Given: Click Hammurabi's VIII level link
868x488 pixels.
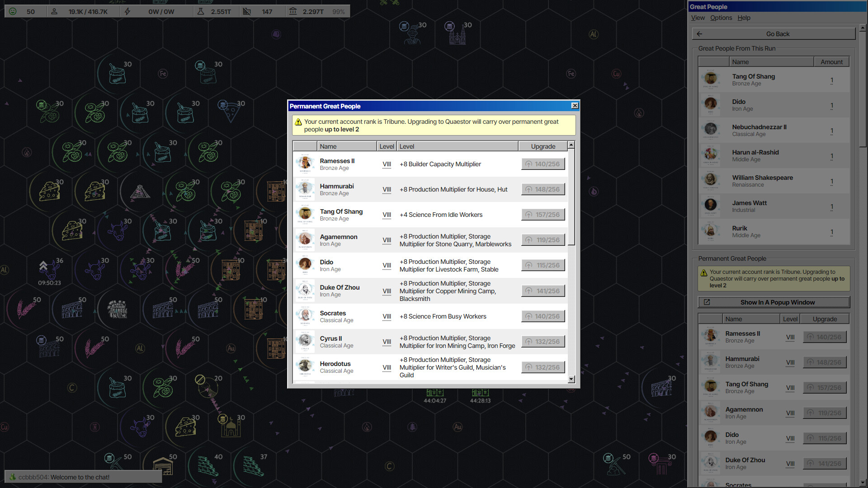Looking at the screenshot, I should pyautogui.click(x=387, y=189).
